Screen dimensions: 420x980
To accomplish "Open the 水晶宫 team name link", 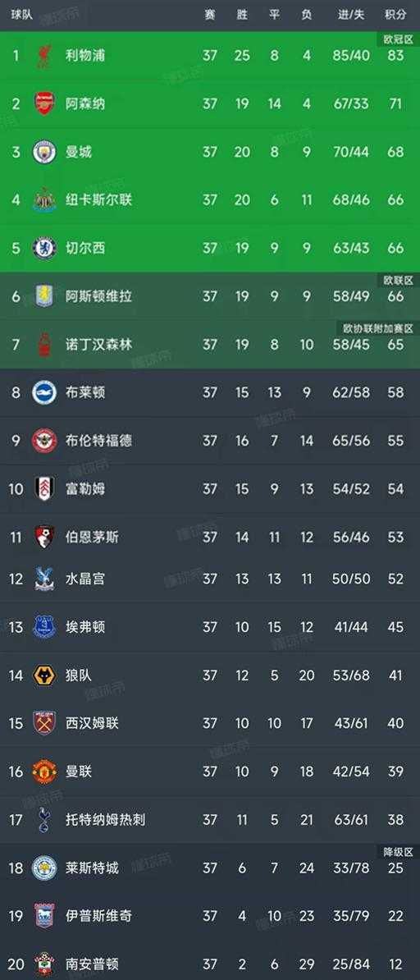I will coord(85,579).
